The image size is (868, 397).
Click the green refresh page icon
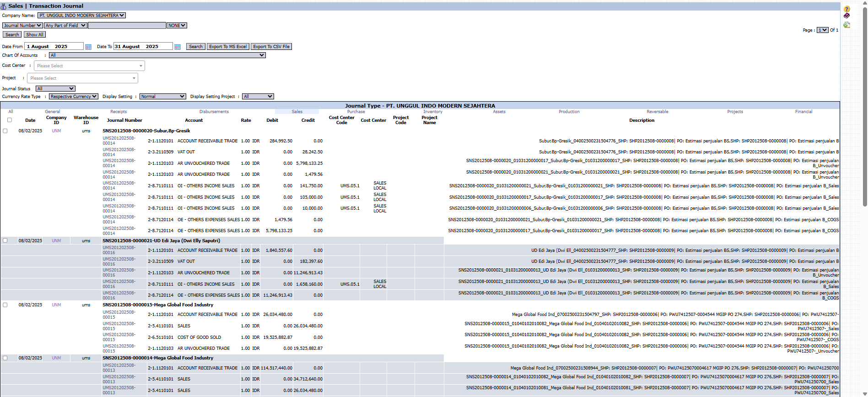847,25
